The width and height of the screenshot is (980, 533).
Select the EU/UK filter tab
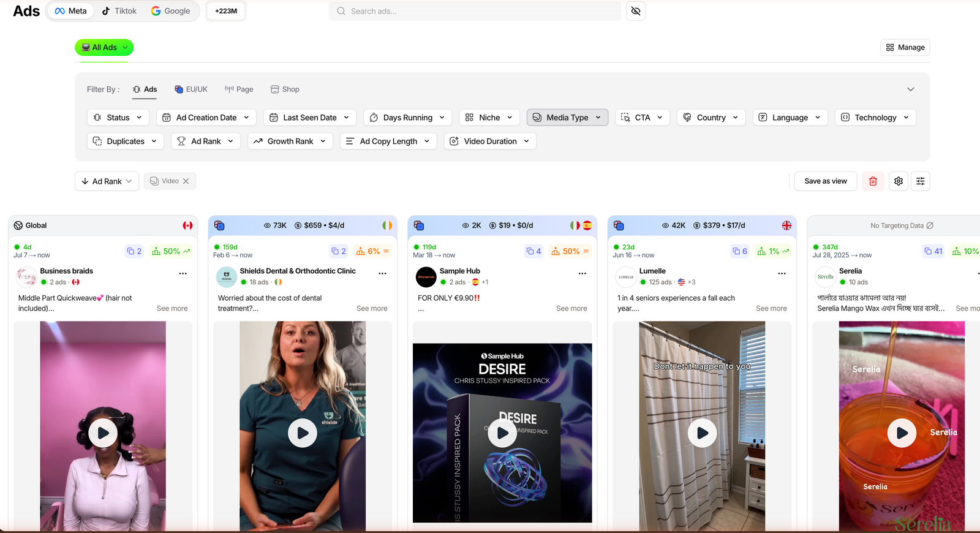191,89
